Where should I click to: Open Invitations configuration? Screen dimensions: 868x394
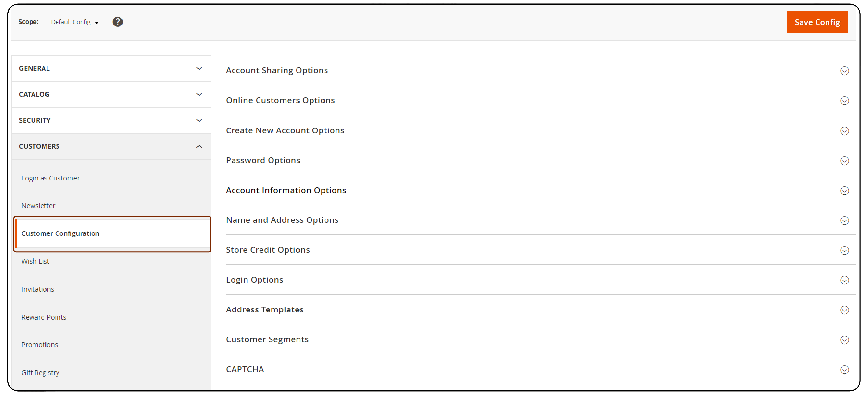coord(37,289)
